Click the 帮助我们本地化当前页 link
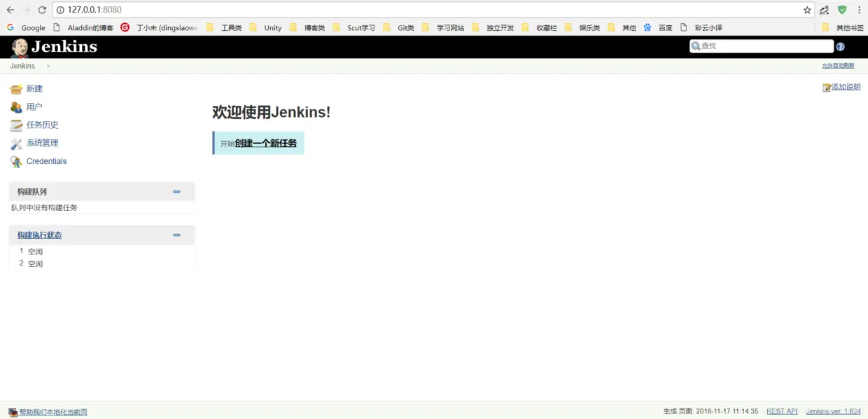 pyautogui.click(x=53, y=412)
